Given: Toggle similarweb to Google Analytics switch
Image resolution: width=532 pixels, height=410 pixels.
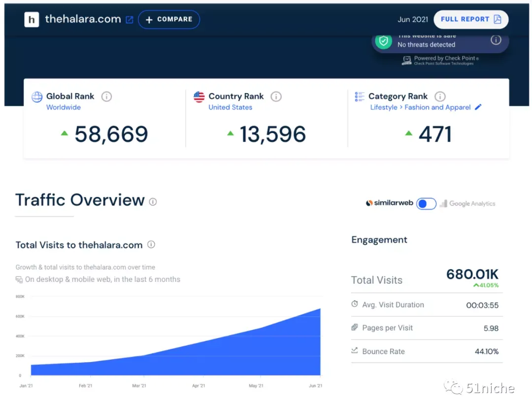Looking at the screenshot, I should click(x=426, y=204).
